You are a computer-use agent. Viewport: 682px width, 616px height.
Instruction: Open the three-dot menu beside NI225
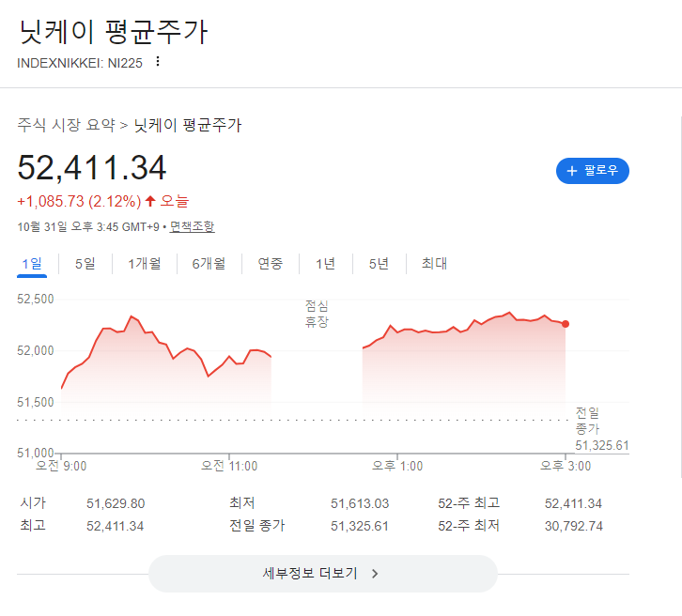tap(158, 62)
